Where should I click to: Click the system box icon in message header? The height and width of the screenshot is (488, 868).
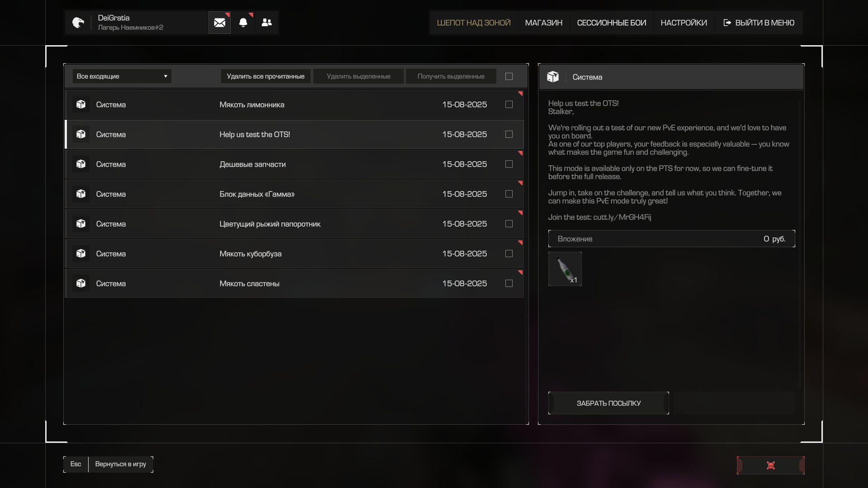(553, 77)
